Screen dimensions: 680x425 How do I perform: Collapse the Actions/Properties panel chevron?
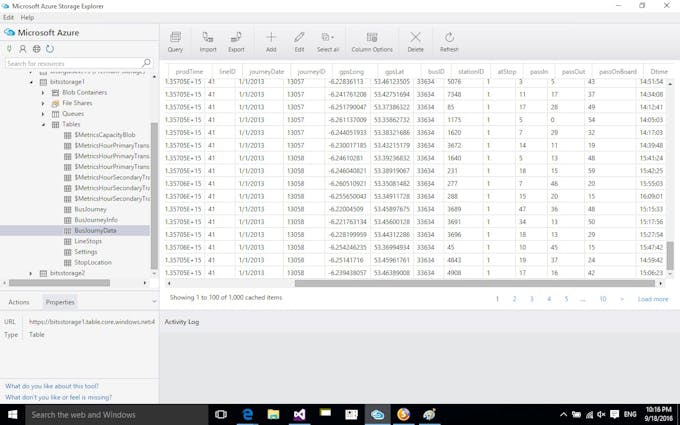pyautogui.click(x=154, y=301)
